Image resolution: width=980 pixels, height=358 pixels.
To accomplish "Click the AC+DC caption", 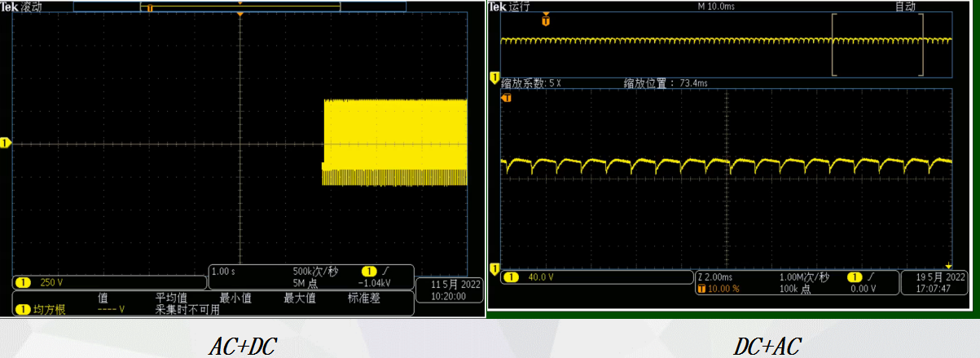I will coord(241,346).
